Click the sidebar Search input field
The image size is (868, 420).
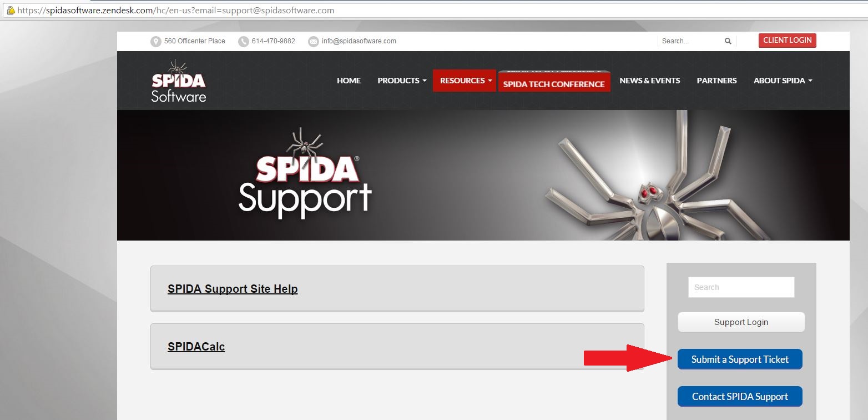741,287
